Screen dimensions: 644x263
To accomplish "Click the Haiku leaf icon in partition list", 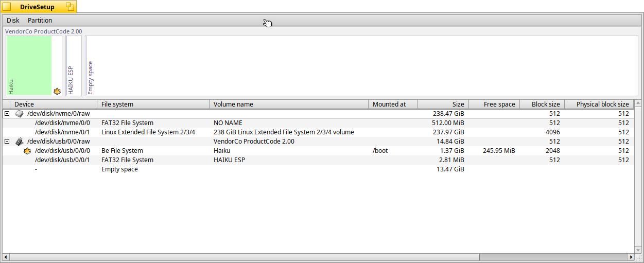I will [28, 151].
